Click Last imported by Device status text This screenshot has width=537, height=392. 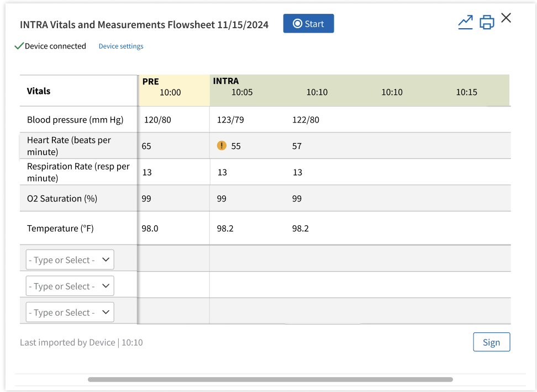coord(81,342)
